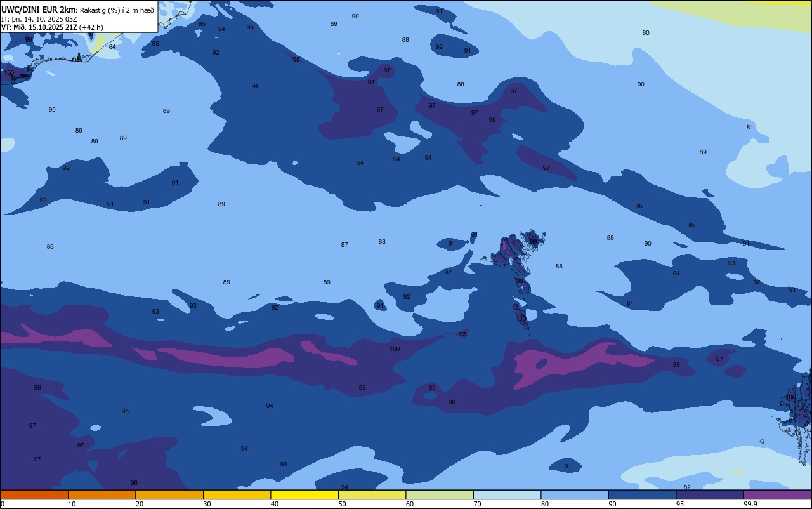Click the IT: þri. 14. 10. 2025 03Z line
Viewport: 812px width, 509px height.
39,19
